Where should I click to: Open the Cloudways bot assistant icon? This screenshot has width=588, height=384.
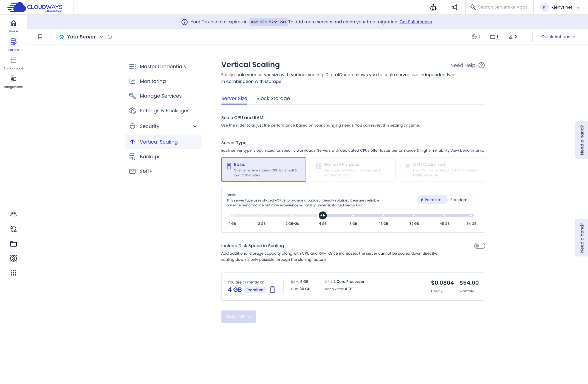(433, 7)
